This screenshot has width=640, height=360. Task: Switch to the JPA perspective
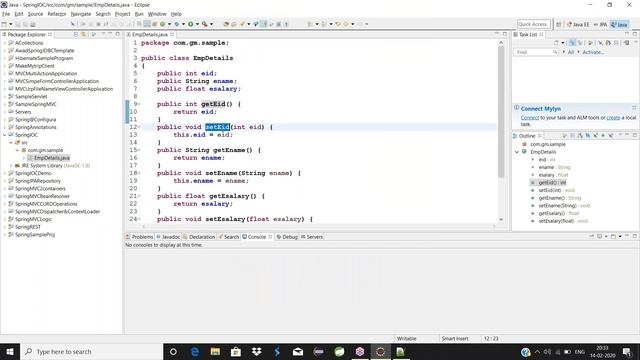point(600,24)
